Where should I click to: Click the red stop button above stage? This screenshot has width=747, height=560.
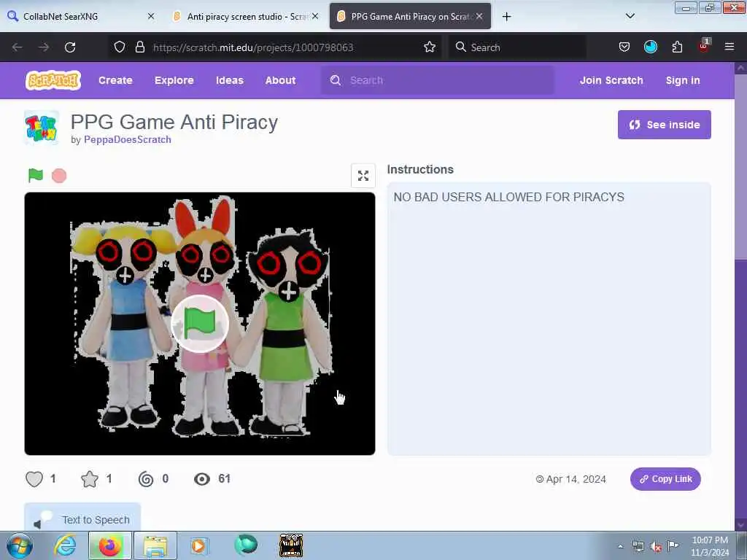point(59,176)
